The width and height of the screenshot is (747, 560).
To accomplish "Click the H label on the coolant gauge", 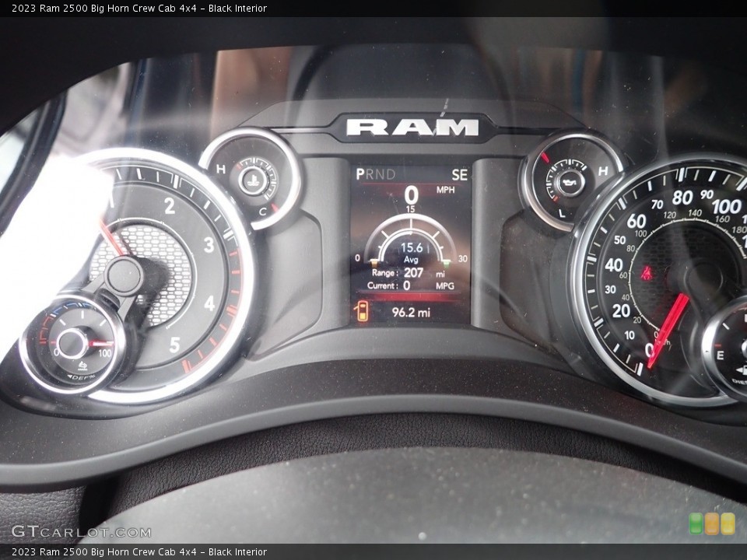I will pyautogui.click(x=220, y=169).
